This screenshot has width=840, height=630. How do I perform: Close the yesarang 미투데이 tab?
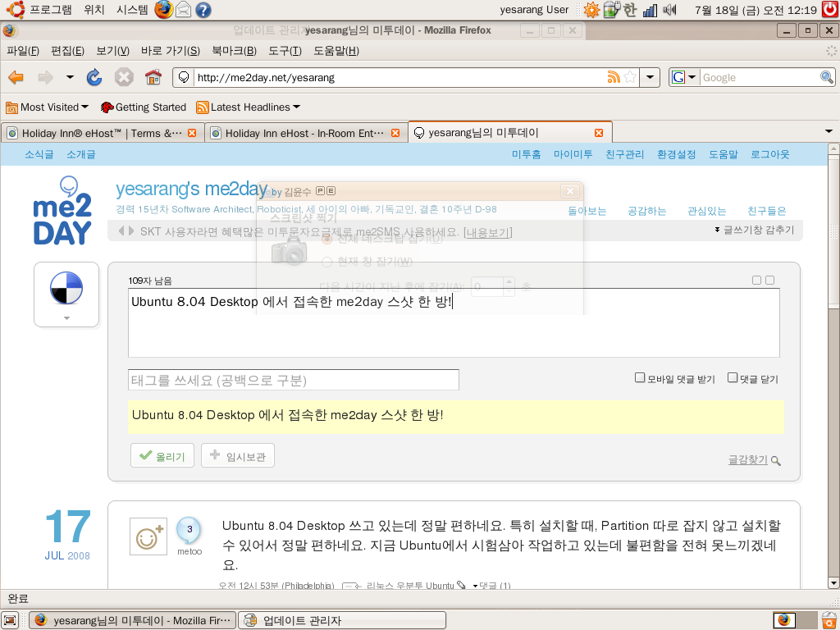pyautogui.click(x=599, y=133)
